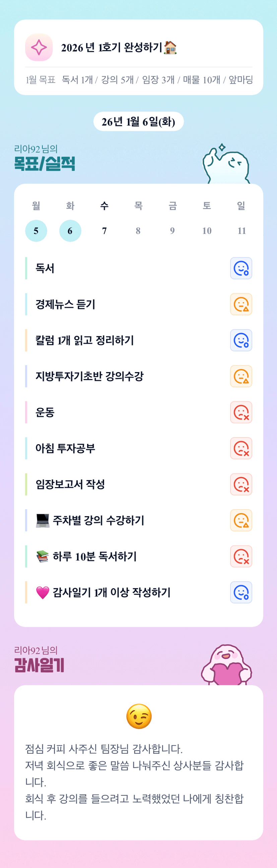Click the 26년 1월 6일(화) date pill
This screenshot has width=277, height=868.
tap(138, 122)
